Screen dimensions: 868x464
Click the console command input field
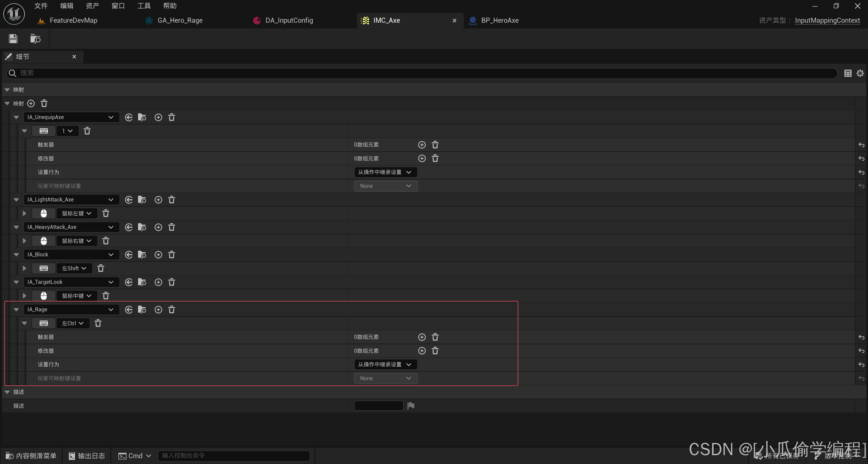coord(234,456)
